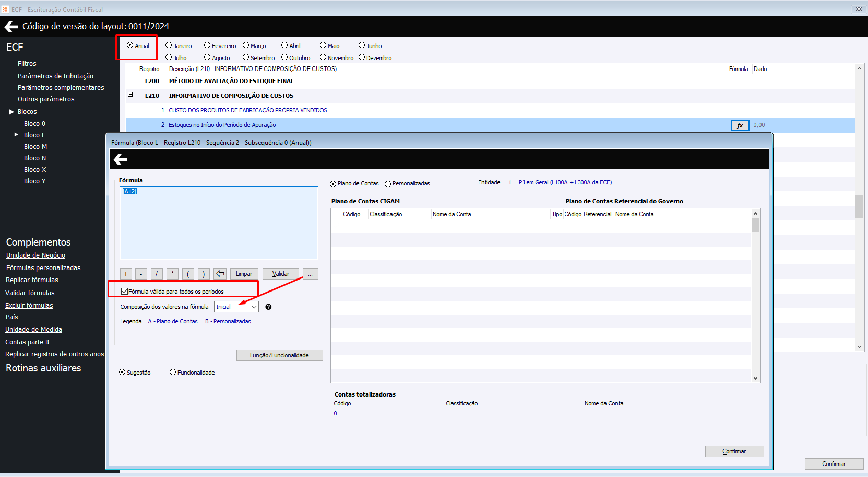Open Parâmetros de tributação in sidebar
Image resolution: width=868 pixels, height=477 pixels.
coord(55,76)
